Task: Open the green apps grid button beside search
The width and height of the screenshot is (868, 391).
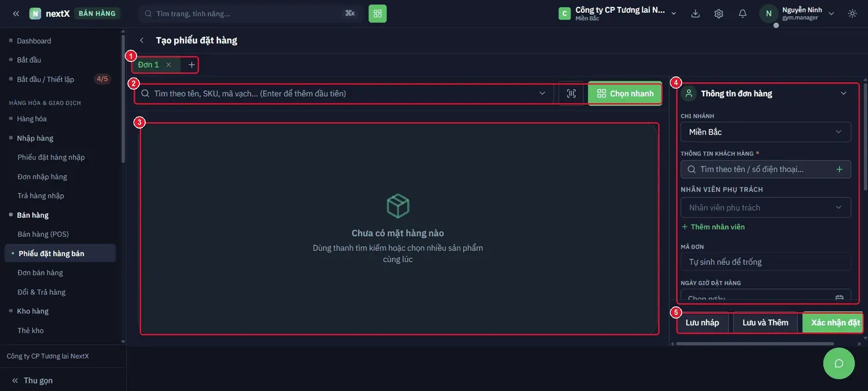Action: click(377, 13)
